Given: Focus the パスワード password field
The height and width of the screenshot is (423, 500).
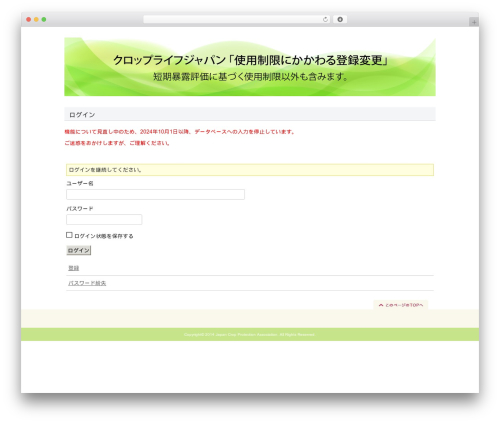Looking at the screenshot, I should pyautogui.click(x=104, y=219).
